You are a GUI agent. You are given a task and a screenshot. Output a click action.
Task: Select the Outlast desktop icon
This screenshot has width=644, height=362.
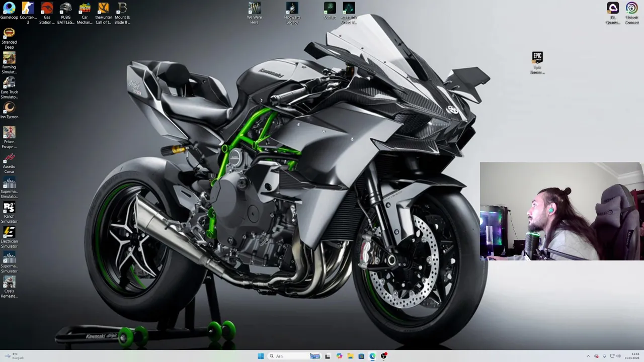(330, 11)
